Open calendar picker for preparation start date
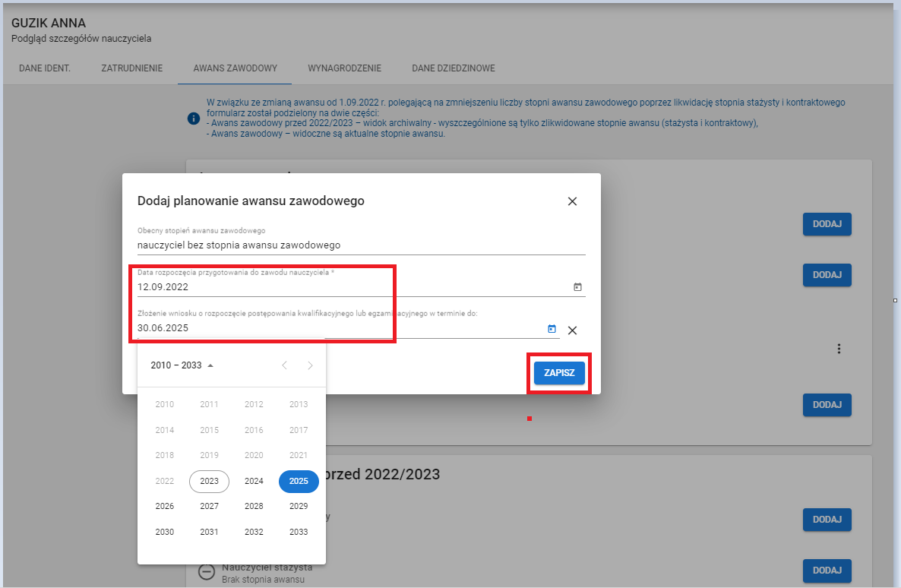 tap(577, 286)
